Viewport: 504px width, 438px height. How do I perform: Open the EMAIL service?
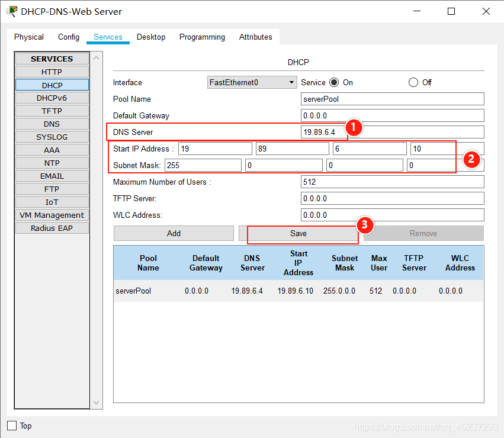tap(52, 176)
